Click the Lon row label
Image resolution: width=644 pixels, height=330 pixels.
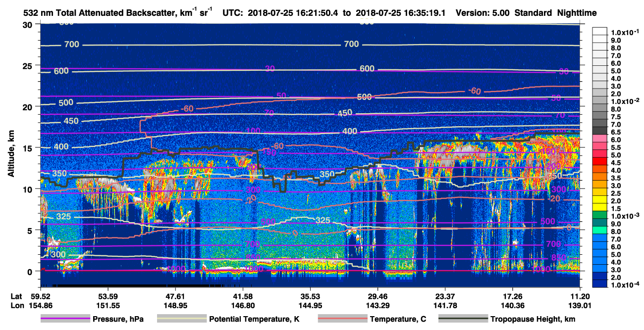pyautogui.click(x=17, y=306)
